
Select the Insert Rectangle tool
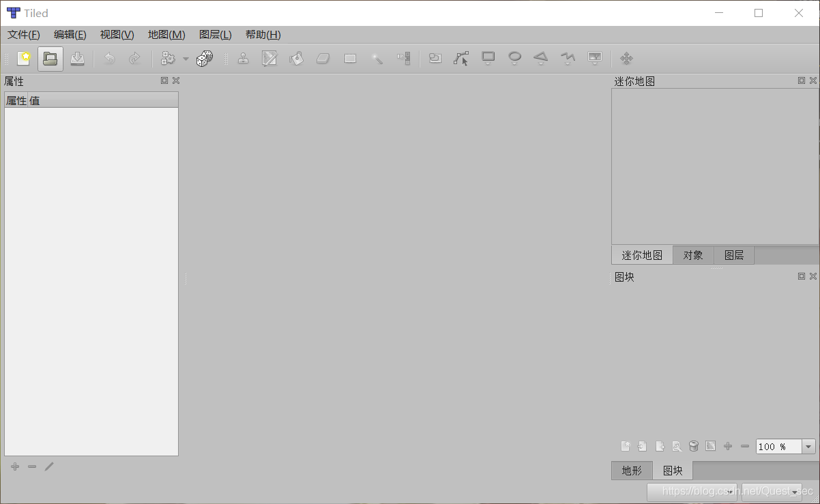point(488,59)
